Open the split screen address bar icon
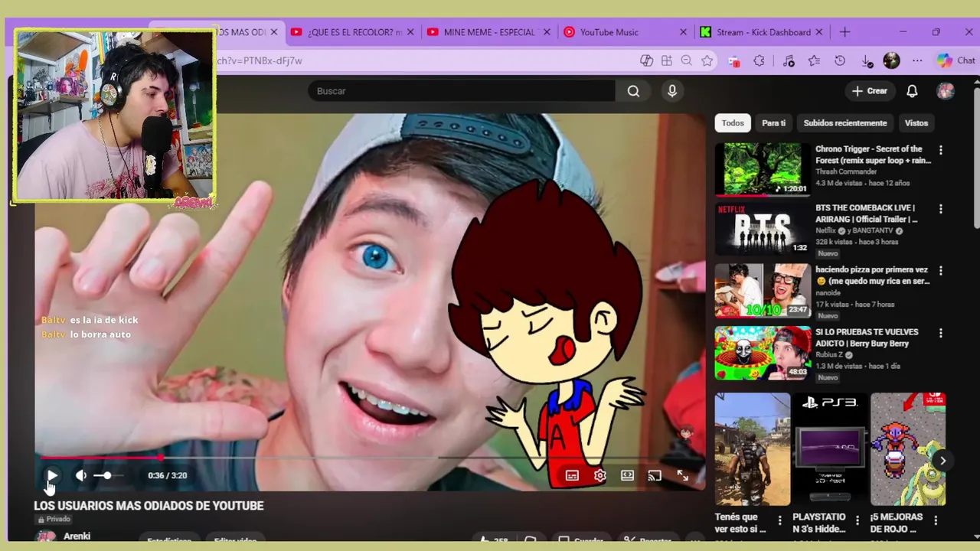The height and width of the screenshot is (551, 980). [667, 60]
